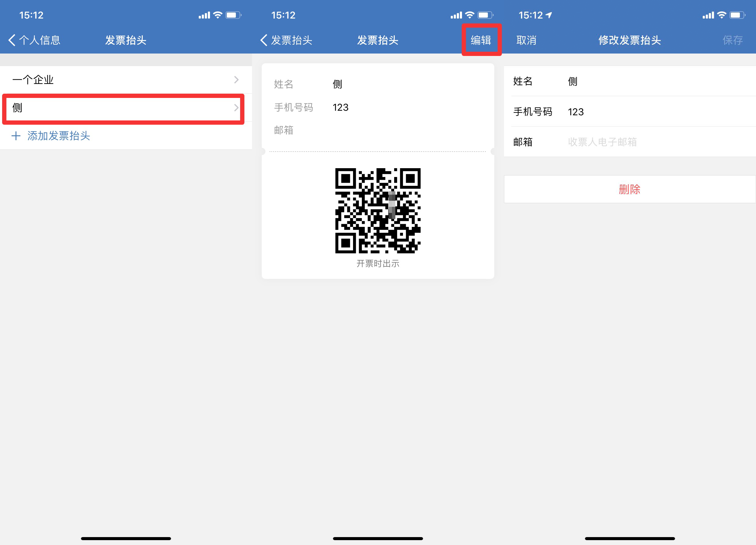Tap 取消 to cancel editing
756x545 pixels.
526,40
